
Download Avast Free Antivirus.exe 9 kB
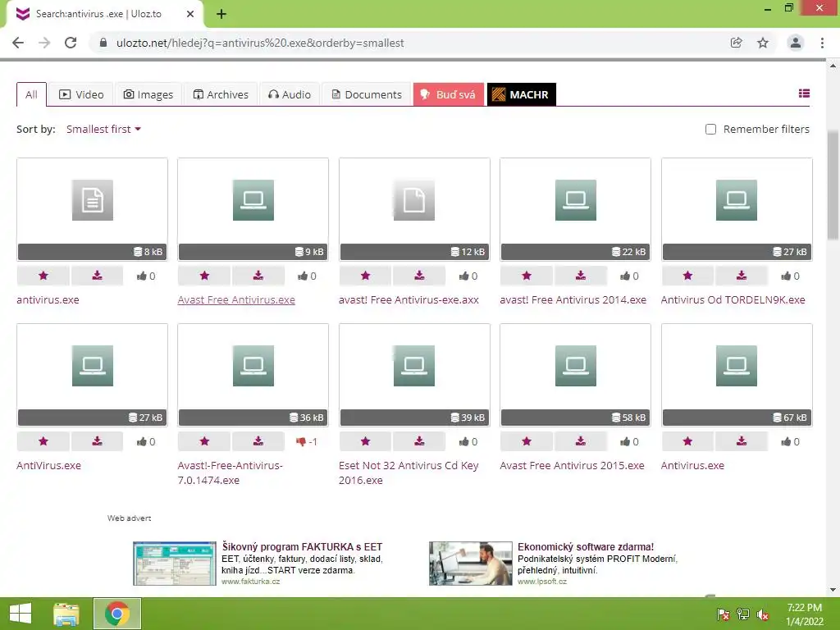(x=258, y=276)
